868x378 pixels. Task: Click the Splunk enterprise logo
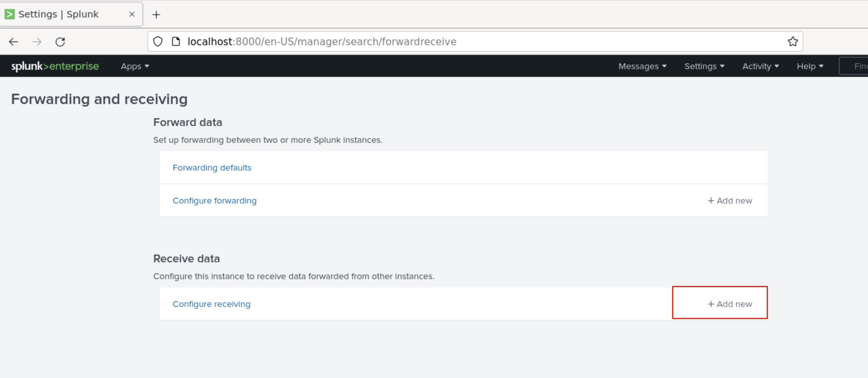pyautogui.click(x=55, y=66)
